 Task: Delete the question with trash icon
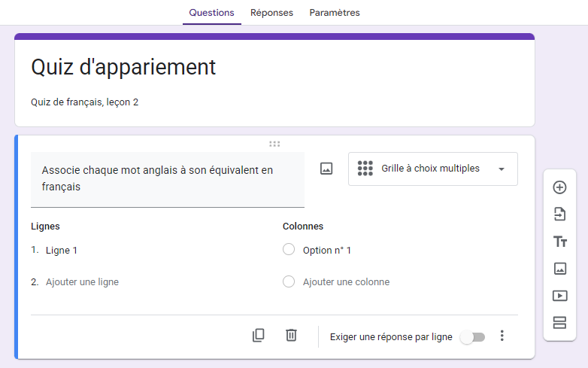coord(291,336)
